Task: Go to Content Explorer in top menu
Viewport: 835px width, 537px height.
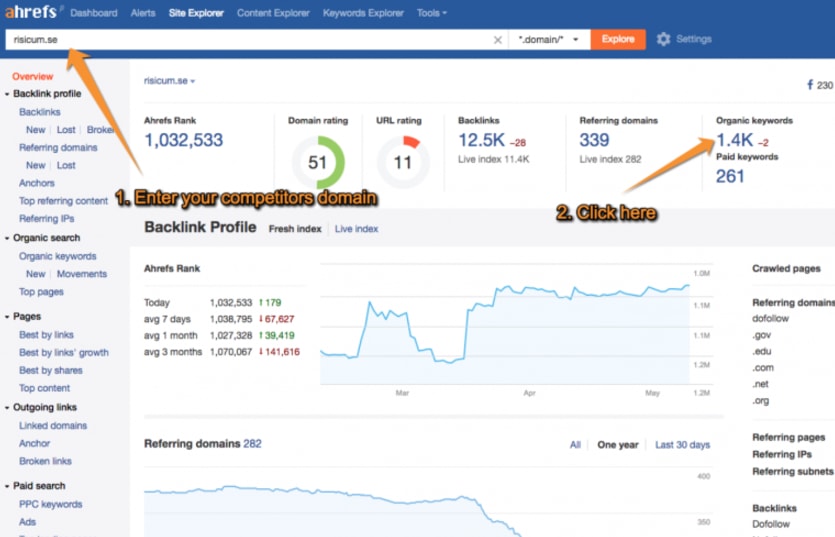Action: (274, 13)
